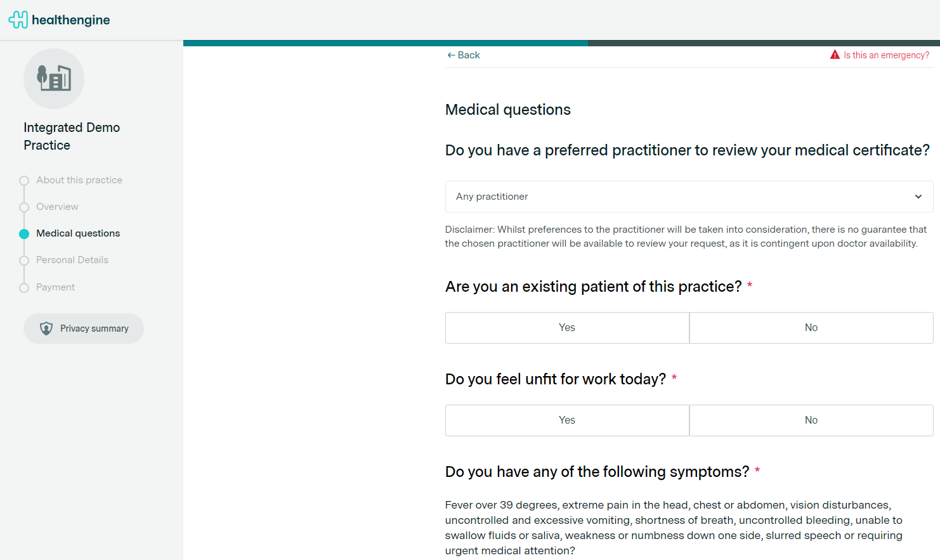Open Personal Details step in sidebar
The height and width of the screenshot is (560, 940).
click(72, 260)
